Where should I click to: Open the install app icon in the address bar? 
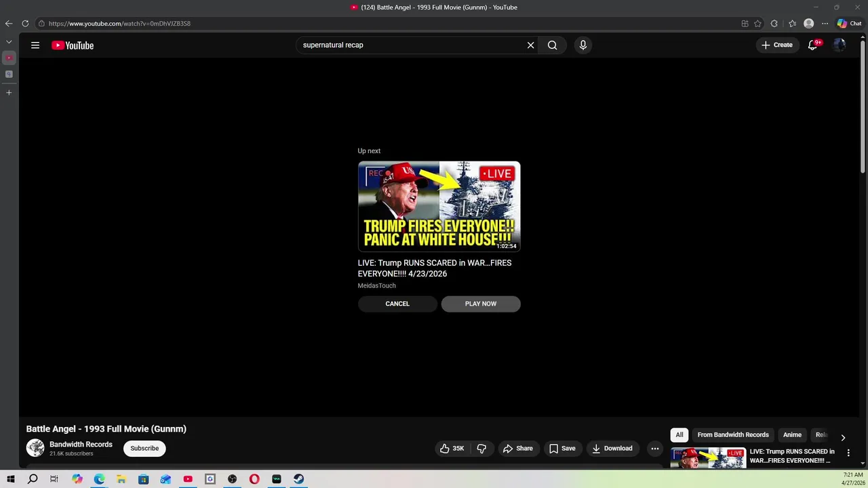point(745,24)
